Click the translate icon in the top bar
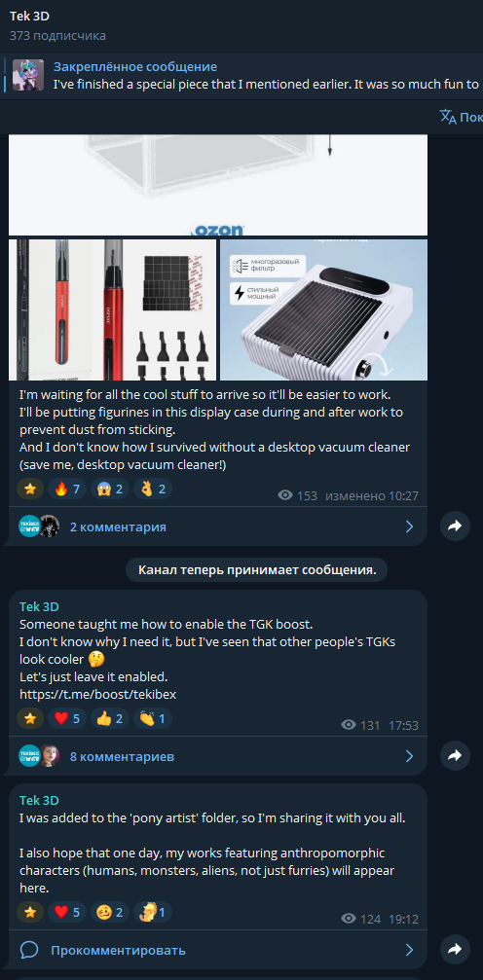The image size is (483, 980). [448, 117]
